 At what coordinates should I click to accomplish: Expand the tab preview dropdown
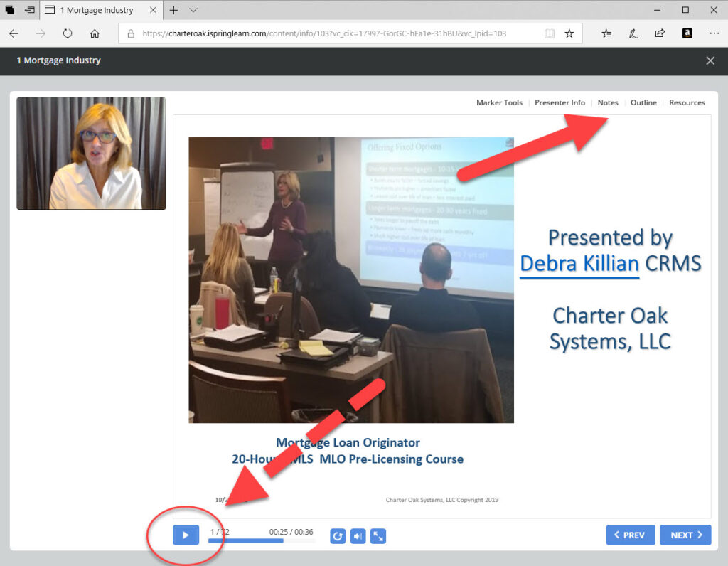pyautogui.click(x=193, y=10)
